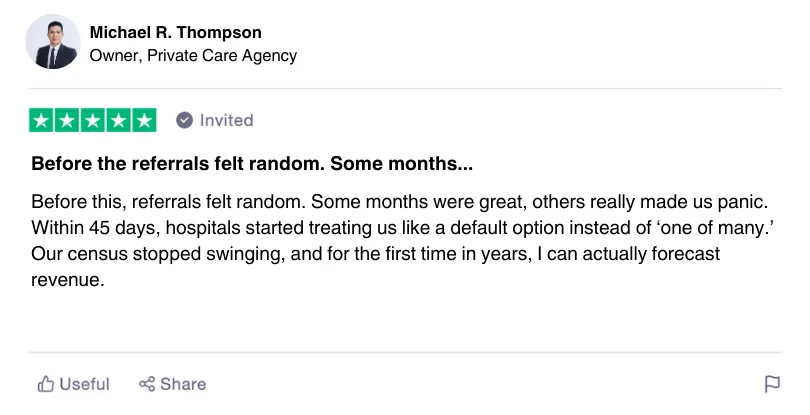
Task: Click the Share network icon
Action: coord(147,384)
